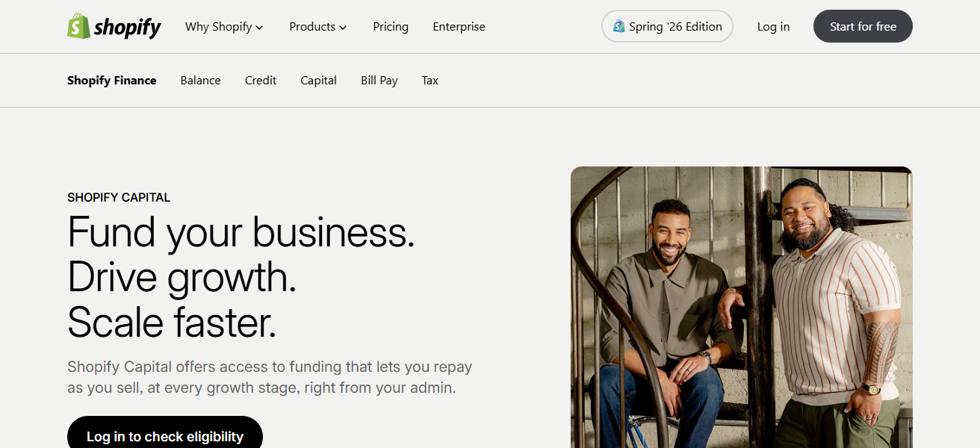Expand the Why Shopify menu
This screenshot has height=448, width=980.
coord(224,27)
